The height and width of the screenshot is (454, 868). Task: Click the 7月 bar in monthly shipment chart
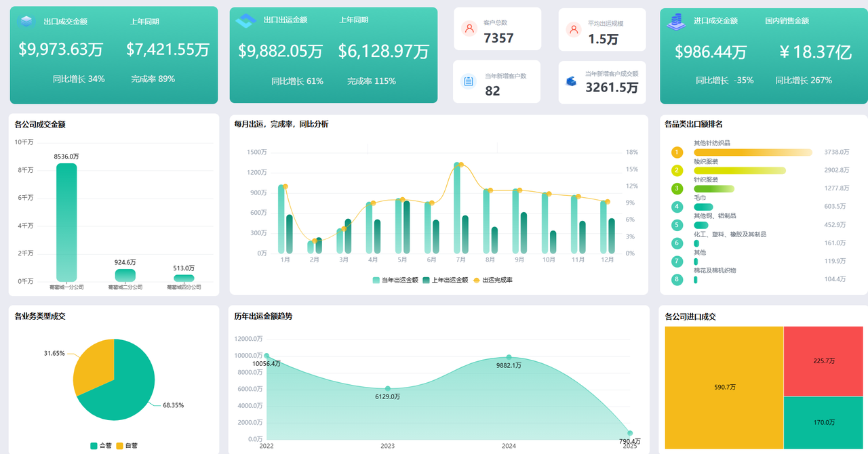(458, 208)
